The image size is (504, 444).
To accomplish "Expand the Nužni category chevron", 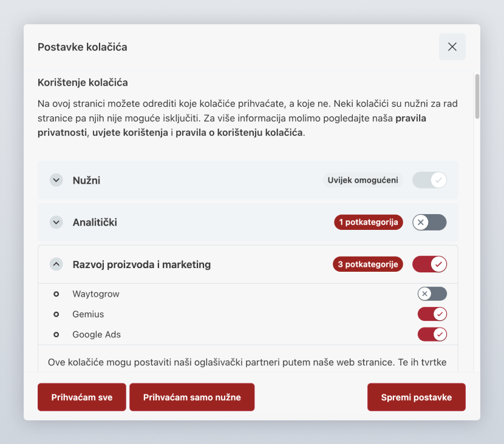I will pyautogui.click(x=56, y=180).
